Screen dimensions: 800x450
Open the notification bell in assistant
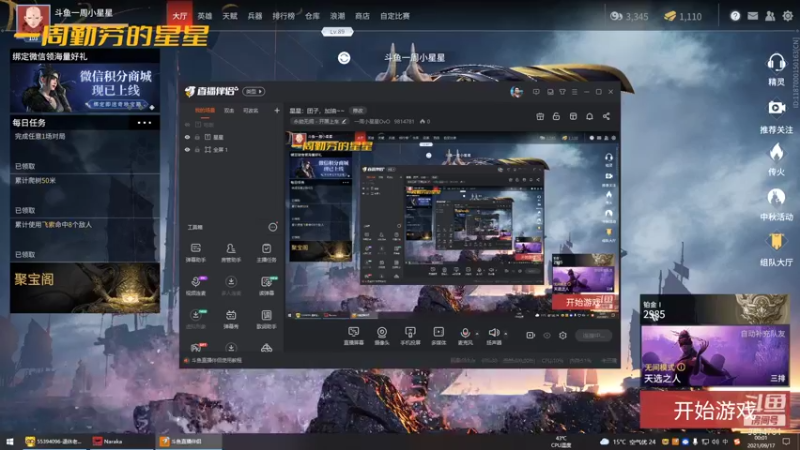(x=589, y=116)
